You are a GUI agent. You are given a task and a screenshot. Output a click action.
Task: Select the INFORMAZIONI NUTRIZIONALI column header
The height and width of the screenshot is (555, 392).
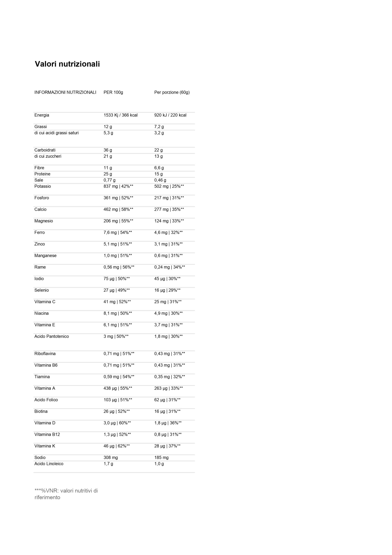click(x=65, y=92)
